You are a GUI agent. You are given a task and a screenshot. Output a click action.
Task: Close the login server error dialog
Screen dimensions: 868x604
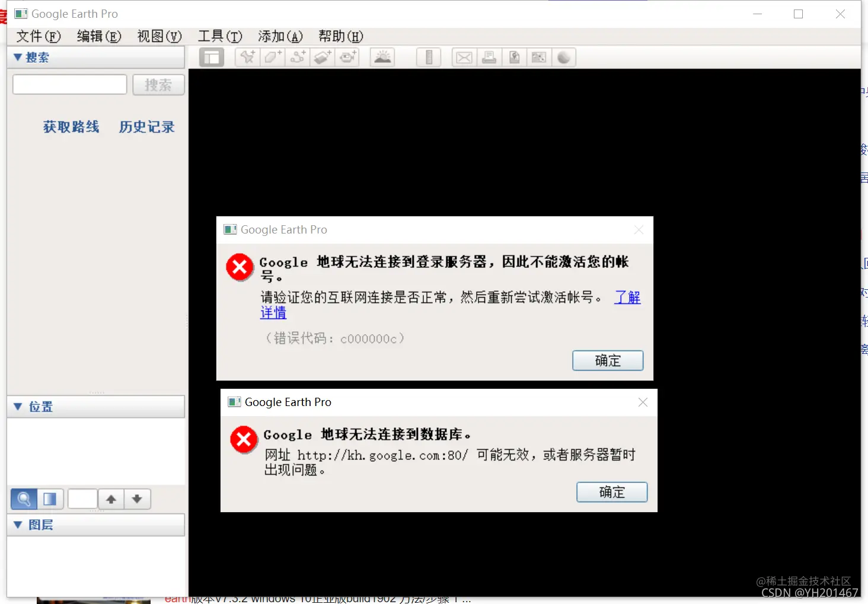(x=639, y=230)
